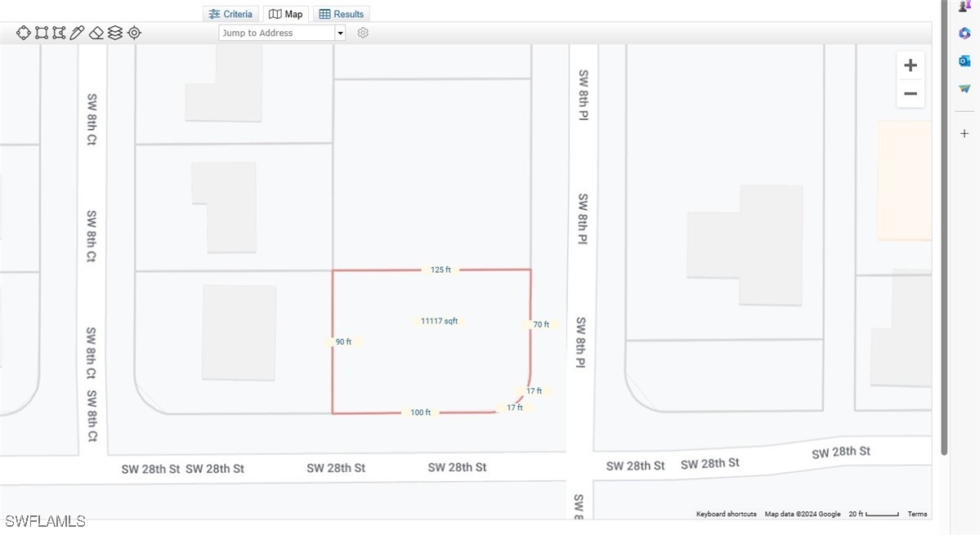The height and width of the screenshot is (535, 980).
Task: Select the rectangle drawing tool
Action: pos(41,33)
